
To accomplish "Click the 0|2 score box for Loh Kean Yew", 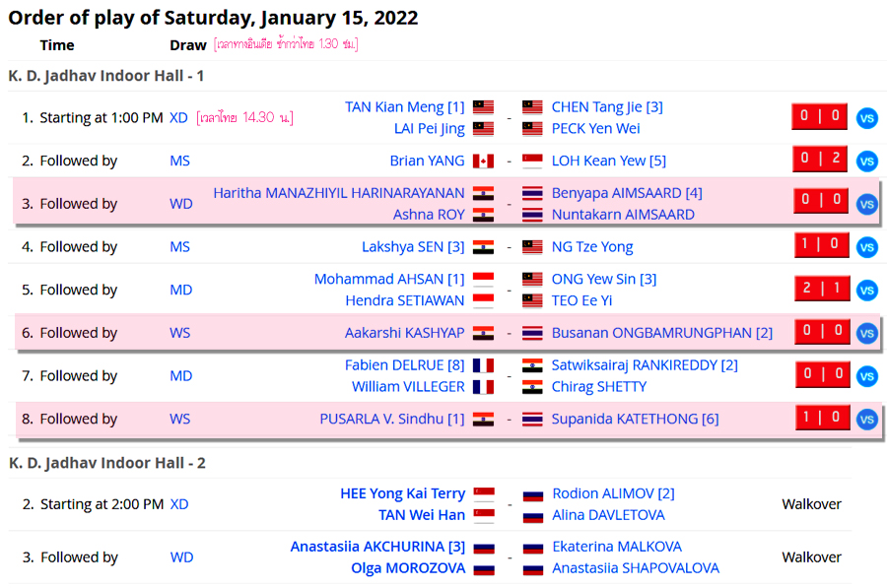I will pos(820,159).
